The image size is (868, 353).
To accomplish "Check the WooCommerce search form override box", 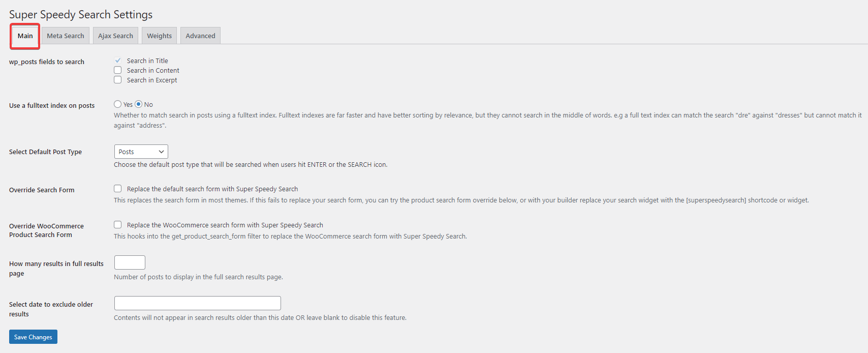I will point(117,224).
